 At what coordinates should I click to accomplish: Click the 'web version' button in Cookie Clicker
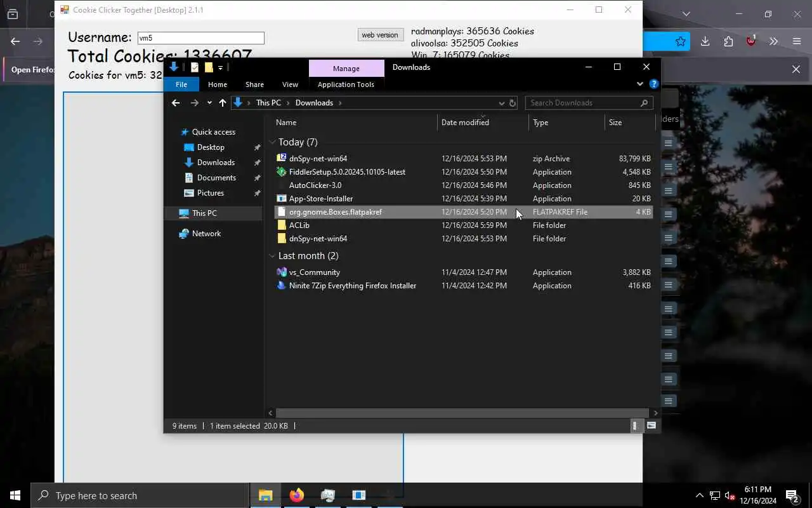point(380,35)
